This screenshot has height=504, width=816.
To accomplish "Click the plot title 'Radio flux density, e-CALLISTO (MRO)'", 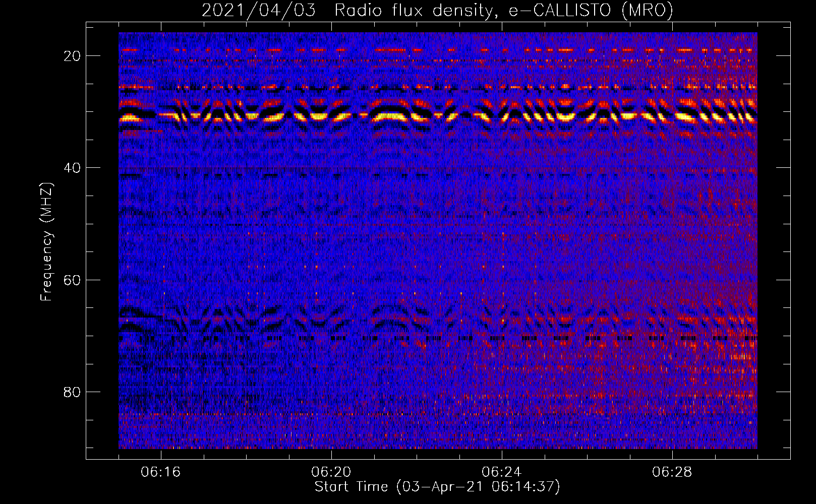I will [504, 11].
